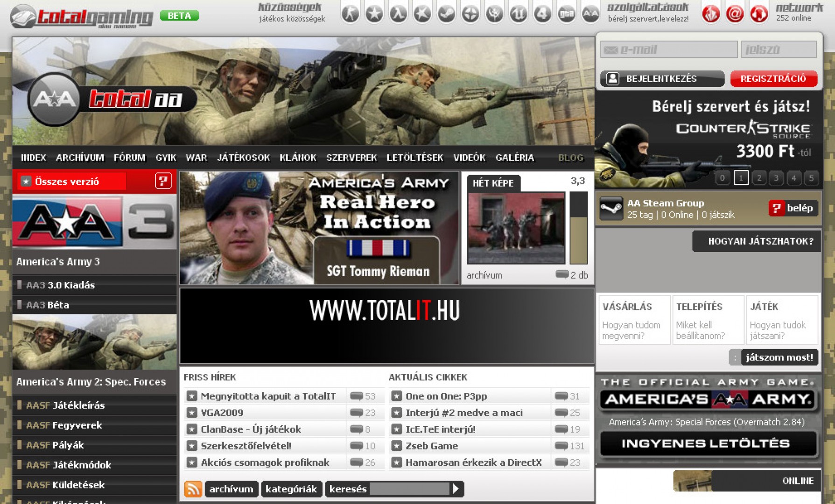The width and height of the screenshot is (835, 504).
Task: Open the GYIK menu item
Action: [166, 158]
